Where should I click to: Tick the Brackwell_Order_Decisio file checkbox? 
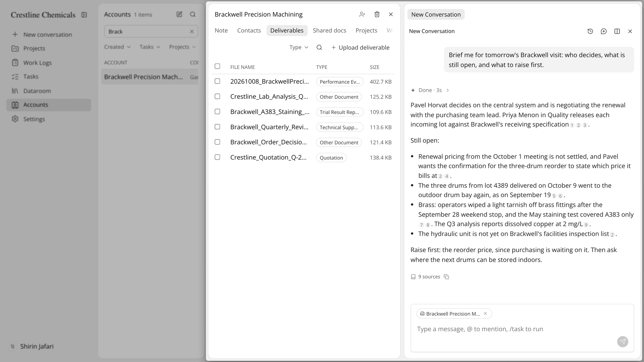pyautogui.click(x=217, y=142)
